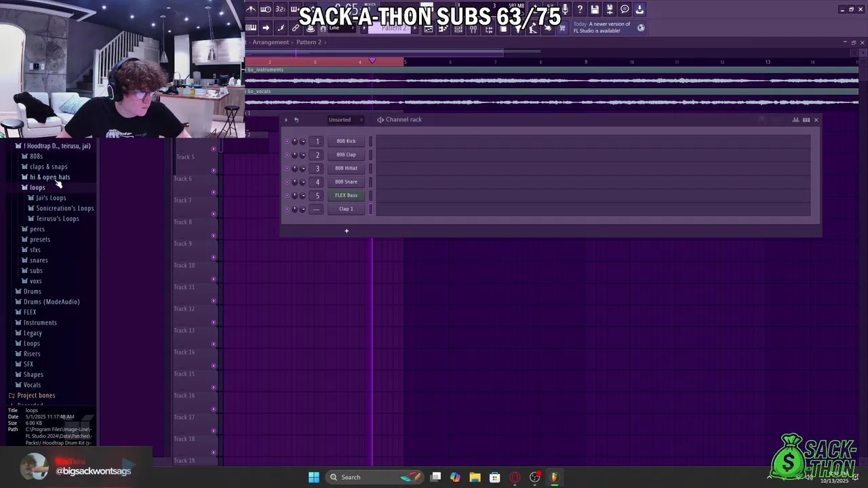Open the chat speech bubble icon
868x488 pixels.
pyautogui.click(x=625, y=9)
